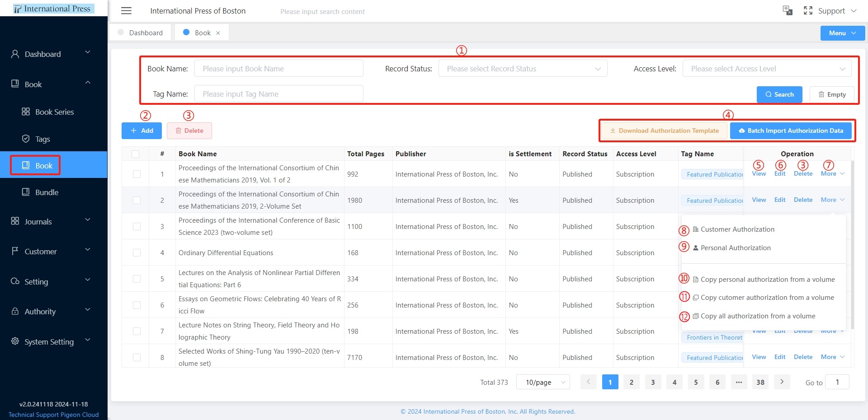868x420 pixels.
Task: Expand More options for row 1
Action: tap(832, 174)
